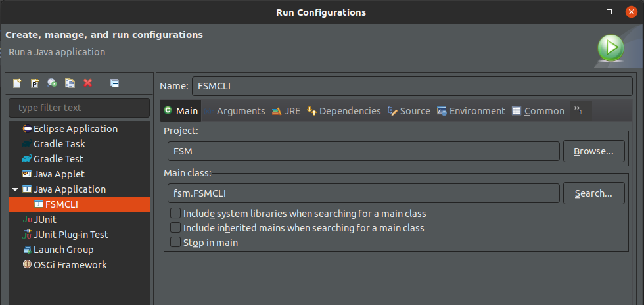The image size is (644, 305).
Task: Click the green Run icon in header
Action: [610, 47]
